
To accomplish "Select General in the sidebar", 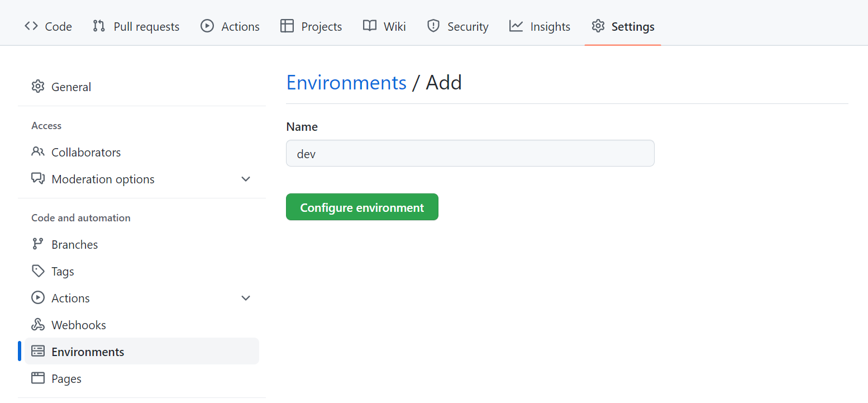I will (x=71, y=87).
